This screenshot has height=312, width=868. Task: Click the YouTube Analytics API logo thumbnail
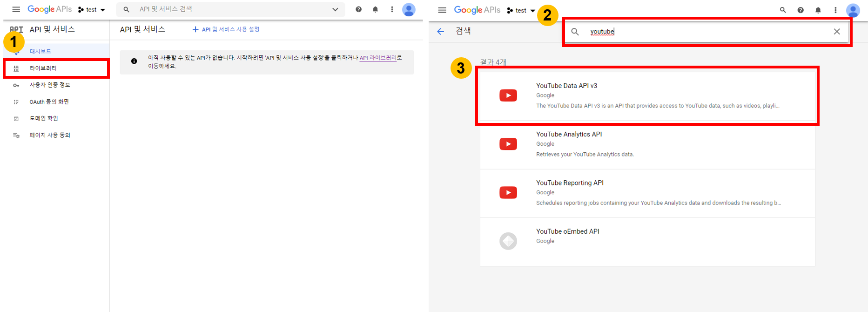[x=508, y=144]
